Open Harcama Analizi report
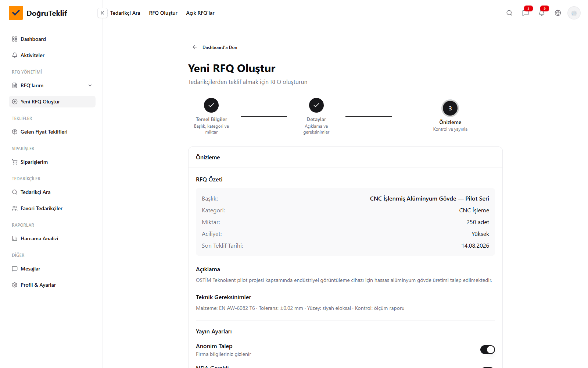 [52, 238]
